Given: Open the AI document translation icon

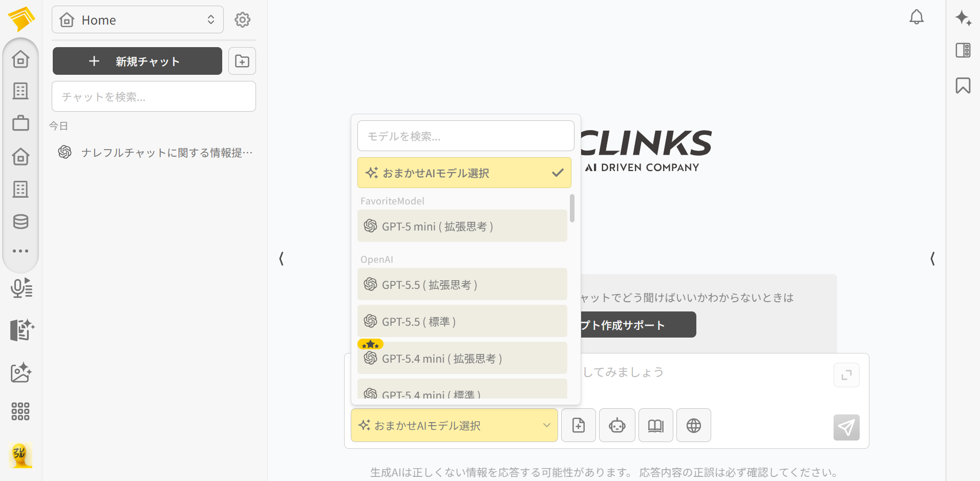Looking at the screenshot, I should [22, 330].
